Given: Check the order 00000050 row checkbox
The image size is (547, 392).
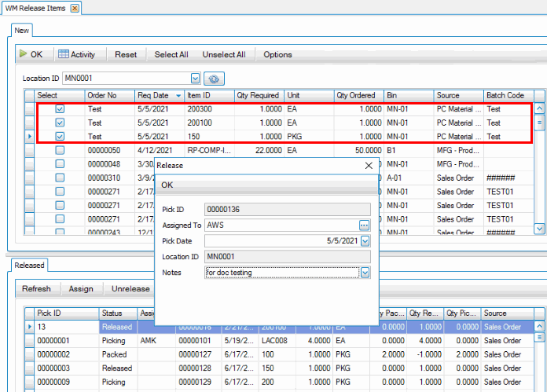Looking at the screenshot, I should tap(60, 150).
